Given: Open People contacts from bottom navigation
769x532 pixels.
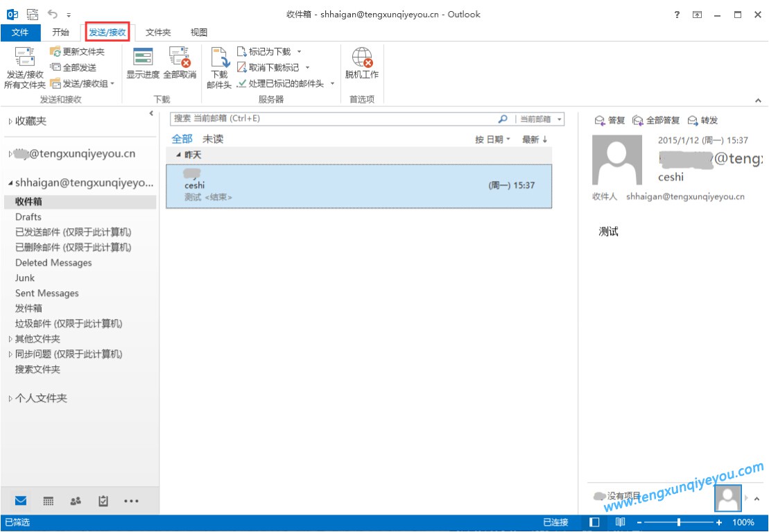Looking at the screenshot, I should point(76,501).
